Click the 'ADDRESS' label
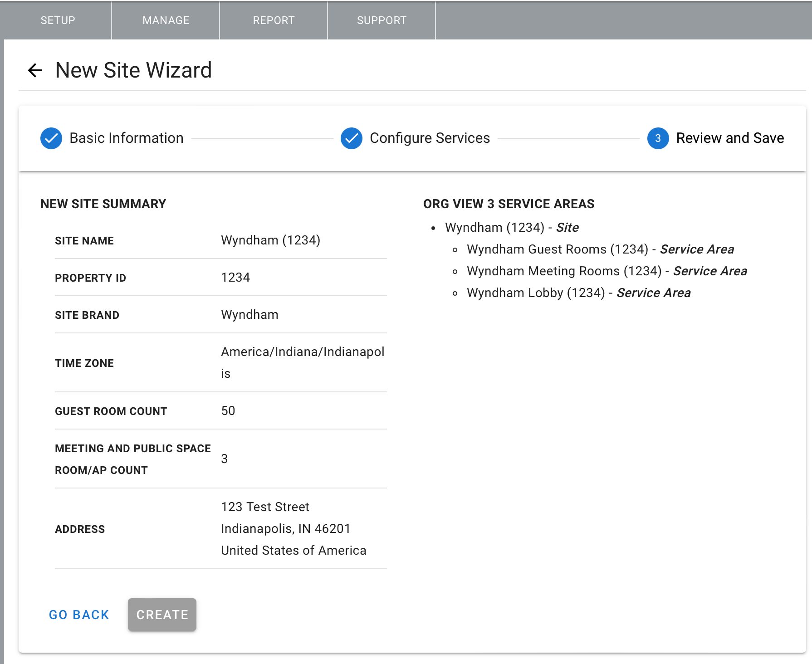Viewport: 812px width, 664px height. pos(80,529)
